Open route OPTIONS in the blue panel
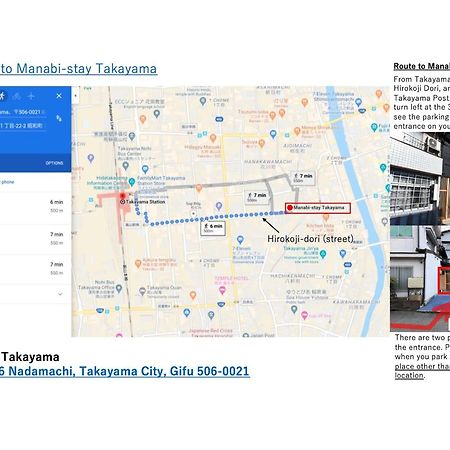Viewport: 450px width, 450px height. tap(54, 163)
